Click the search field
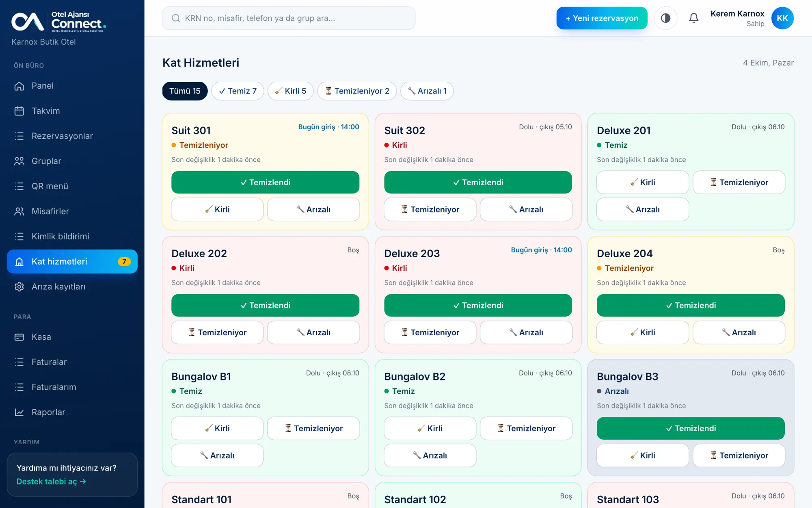812x508 pixels. pyautogui.click(x=289, y=18)
